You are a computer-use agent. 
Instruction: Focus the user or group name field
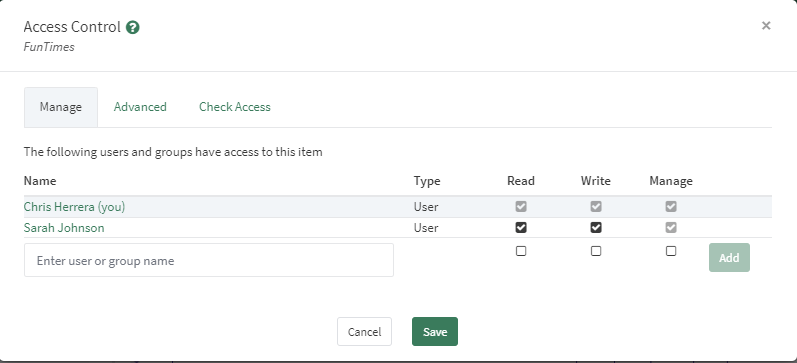click(x=209, y=260)
